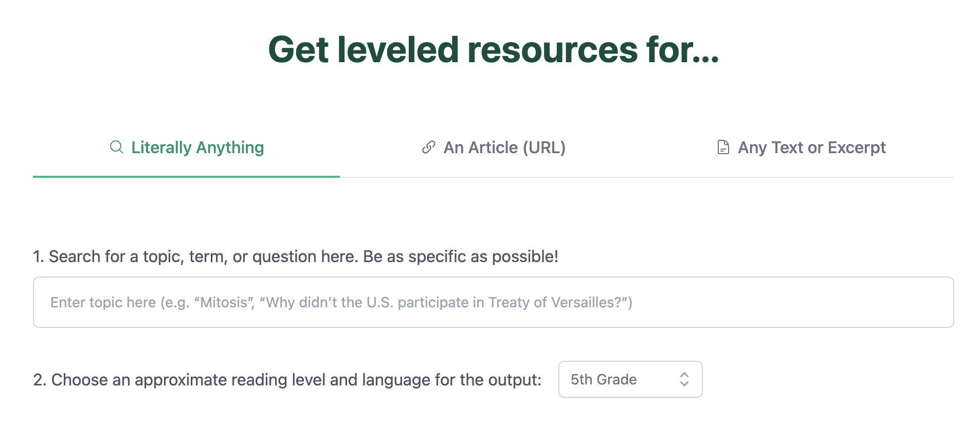Click the "Get leveled resources for..." heading
Screen dimensions: 980x443
coord(493,50)
